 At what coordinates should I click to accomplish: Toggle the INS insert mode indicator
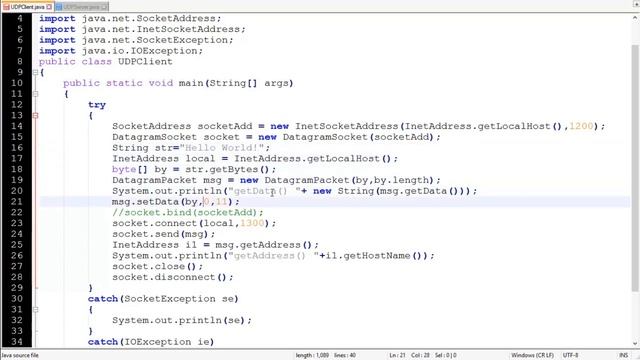(x=624, y=355)
